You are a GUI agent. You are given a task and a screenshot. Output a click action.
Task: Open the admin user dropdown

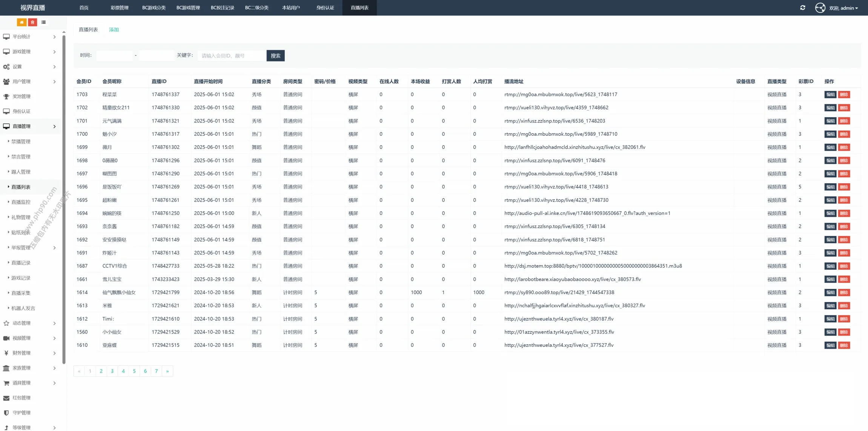[843, 8]
